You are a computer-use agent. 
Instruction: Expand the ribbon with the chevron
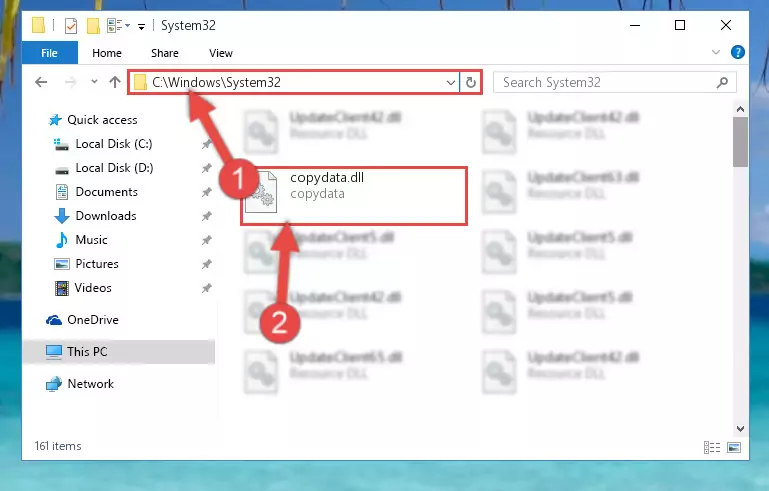tap(716, 52)
